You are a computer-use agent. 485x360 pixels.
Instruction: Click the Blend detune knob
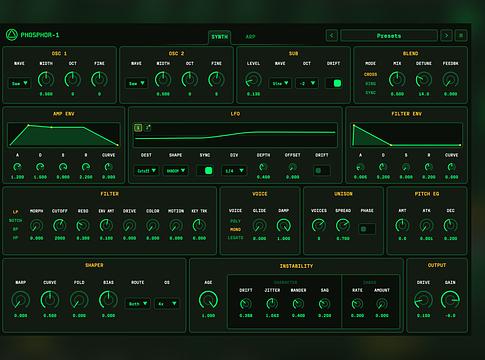[424, 80]
